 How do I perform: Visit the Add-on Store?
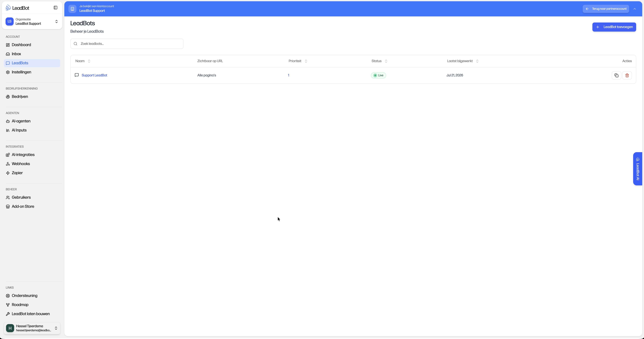32,206
